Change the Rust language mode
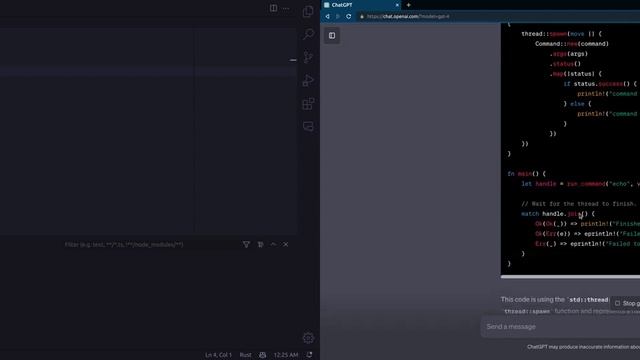This screenshot has width=640, height=360. click(245, 355)
